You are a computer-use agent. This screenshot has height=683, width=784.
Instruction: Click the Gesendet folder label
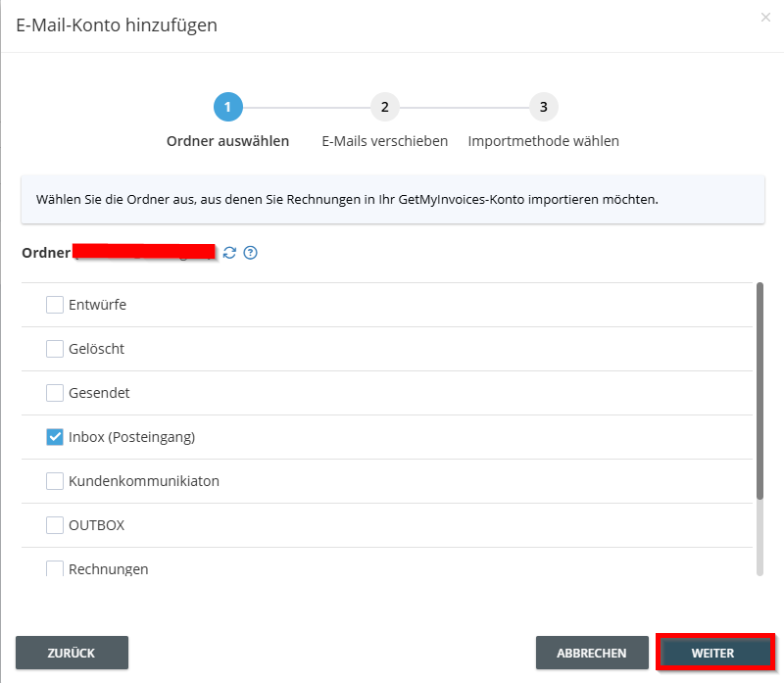pyautogui.click(x=99, y=393)
